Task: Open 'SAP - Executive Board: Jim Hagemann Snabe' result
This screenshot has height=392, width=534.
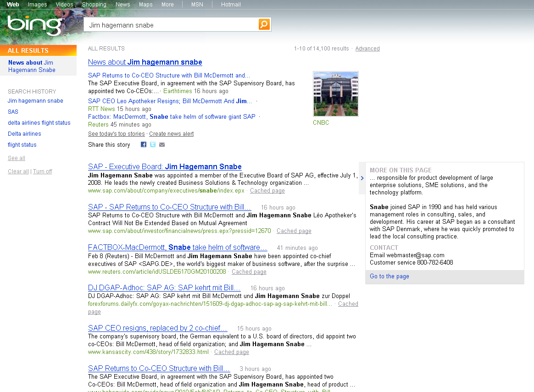Action: click(165, 167)
